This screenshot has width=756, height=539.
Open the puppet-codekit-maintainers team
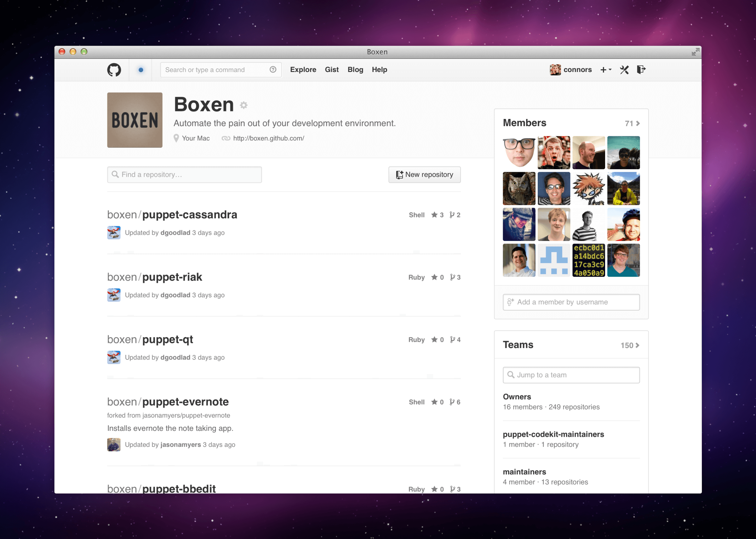click(x=553, y=434)
